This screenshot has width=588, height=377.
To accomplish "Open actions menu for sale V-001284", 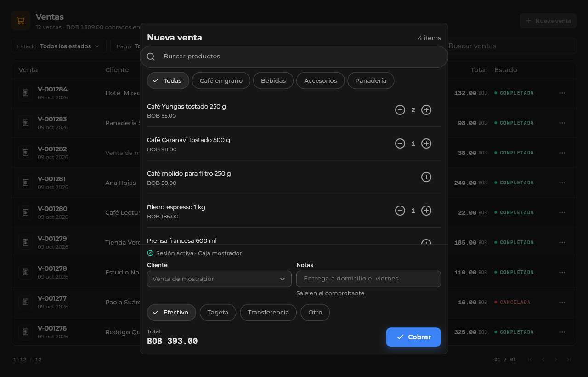I will 562,93.
